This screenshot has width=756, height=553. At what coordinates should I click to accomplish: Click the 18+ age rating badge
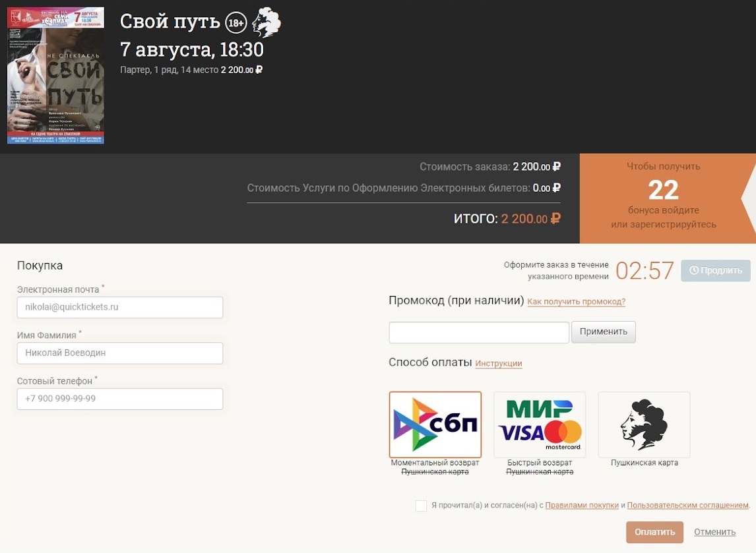(236, 22)
